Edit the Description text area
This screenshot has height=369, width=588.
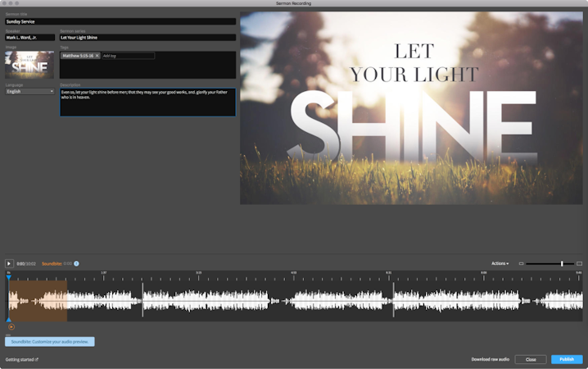[147, 102]
